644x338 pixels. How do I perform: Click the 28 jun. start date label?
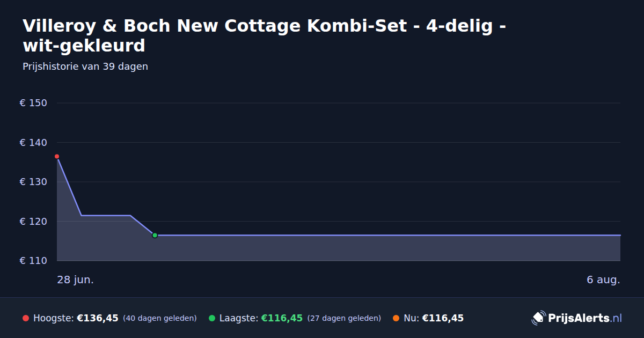click(x=76, y=280)
